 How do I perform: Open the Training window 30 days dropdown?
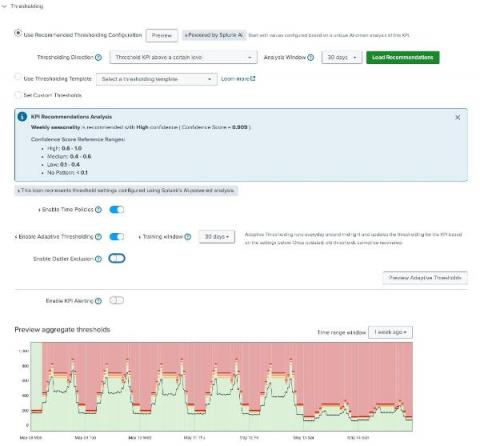(x=217, y=237)
